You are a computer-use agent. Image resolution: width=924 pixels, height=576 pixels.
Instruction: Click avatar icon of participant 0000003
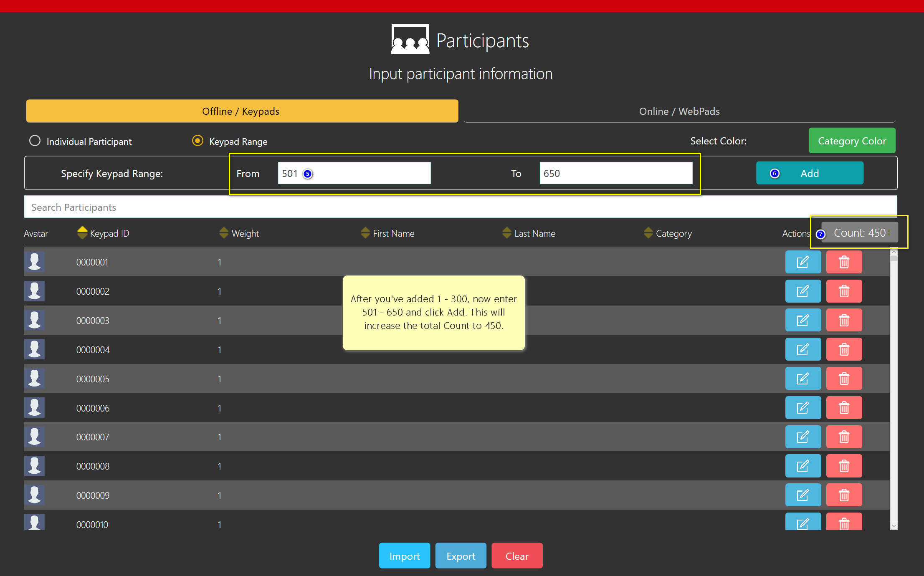click(34, 320)
